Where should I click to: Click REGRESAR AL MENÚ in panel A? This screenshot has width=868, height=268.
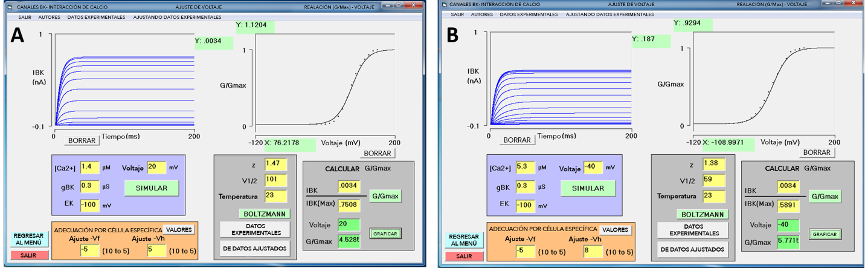tap(29, 238)
